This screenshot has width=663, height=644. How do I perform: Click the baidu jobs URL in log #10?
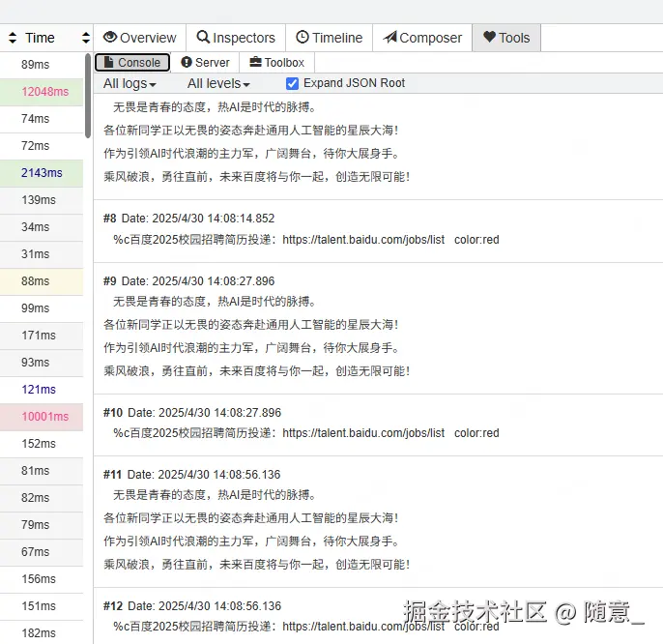363,433
